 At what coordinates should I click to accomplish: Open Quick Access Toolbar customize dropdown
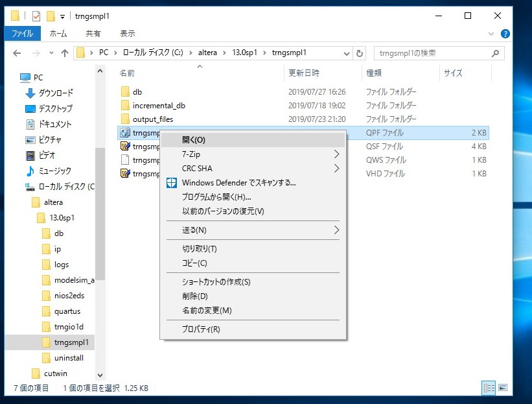coord(62,16)
